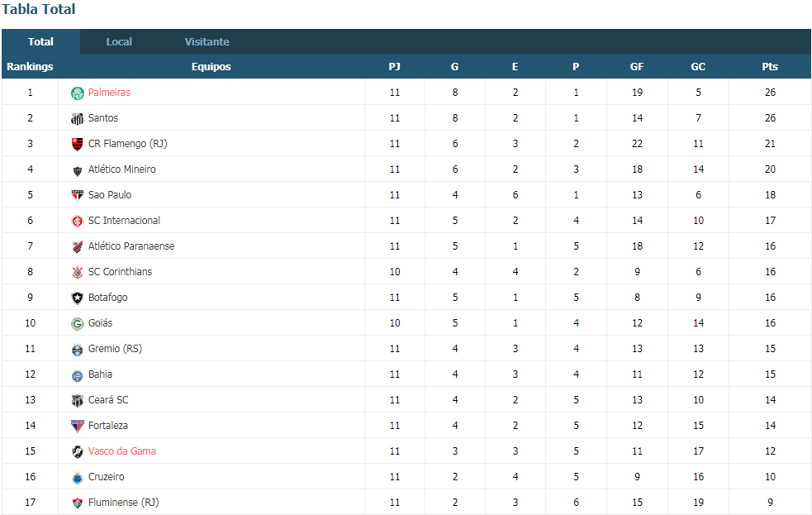Click the Atlético Mineiro crest icon

point(77,170)
